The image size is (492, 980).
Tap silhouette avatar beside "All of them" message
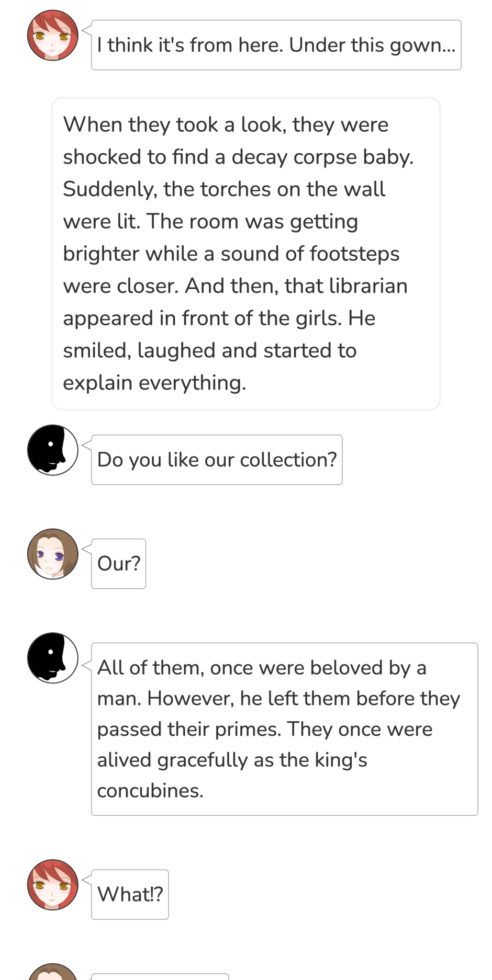pos(52,658)
